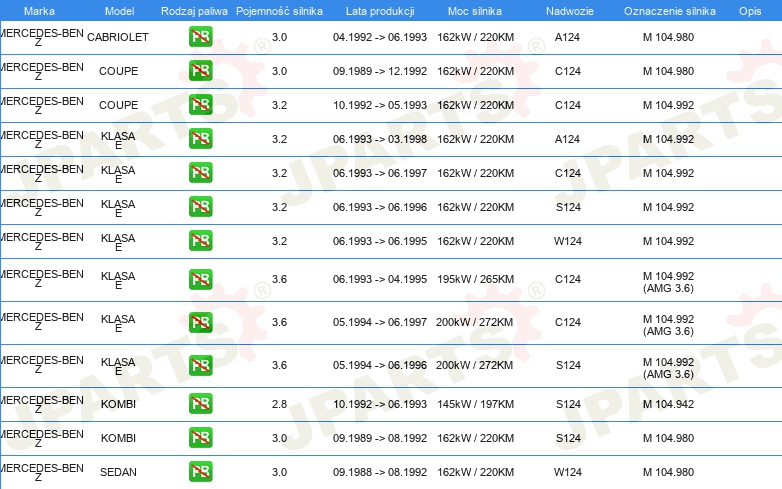Screen dimensions: 782x489
Task: Click fuel icon in the 06.1993 -> 06.1995 row
Action: [x=200, y=240]
